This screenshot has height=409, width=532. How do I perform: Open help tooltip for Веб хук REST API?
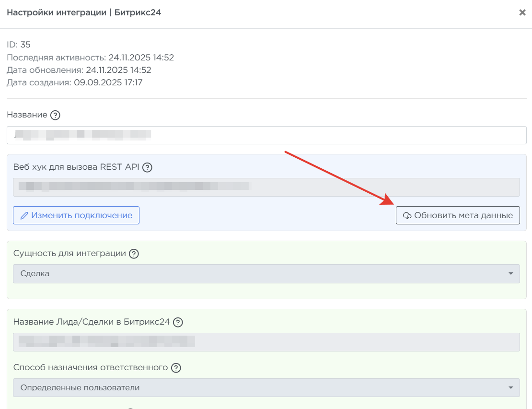[148, 167]
